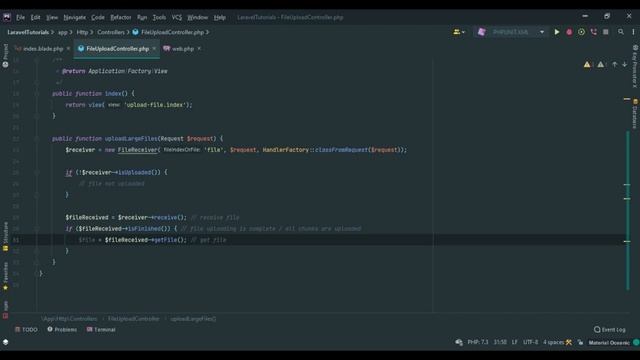Viewport: 640px width, 360px height.
Task: Open the Navigate menu
Action: (x=75, y=18)
